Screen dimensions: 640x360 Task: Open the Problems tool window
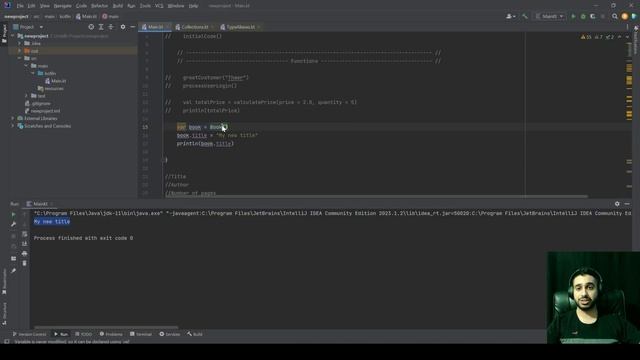(x=111, y=334)
